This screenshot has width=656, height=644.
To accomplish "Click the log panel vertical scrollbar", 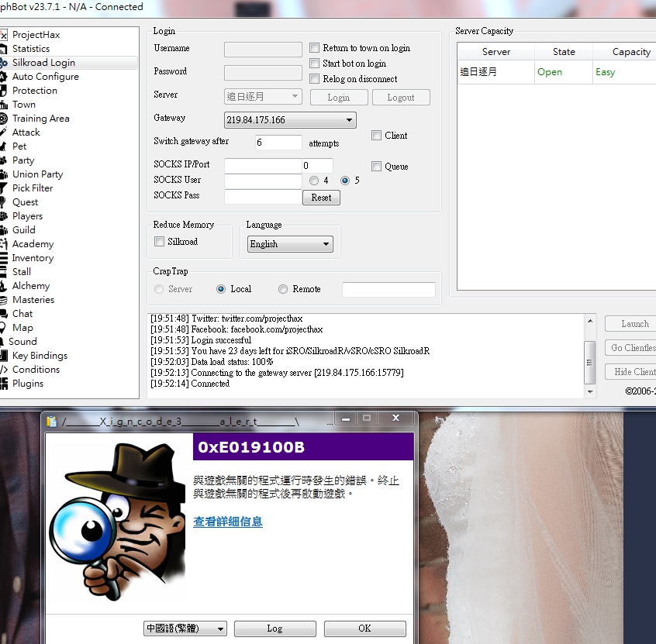I will (590, 356).
